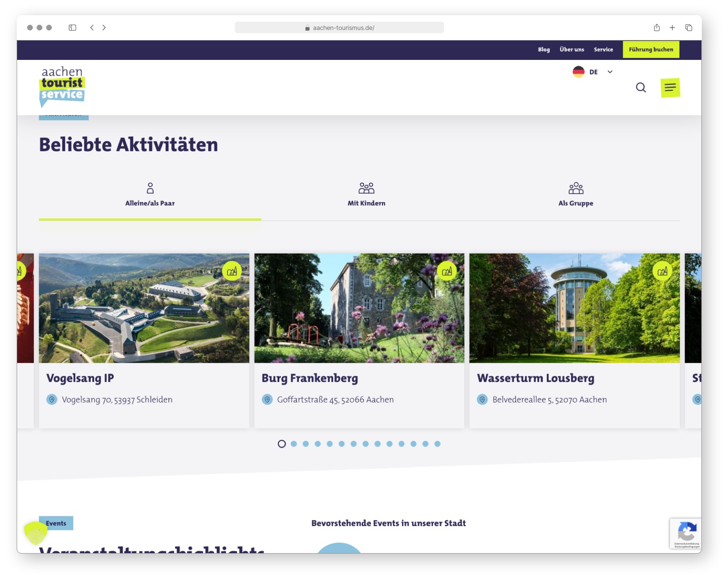Jump to the twelfth carousel dot

pos(413,444)
